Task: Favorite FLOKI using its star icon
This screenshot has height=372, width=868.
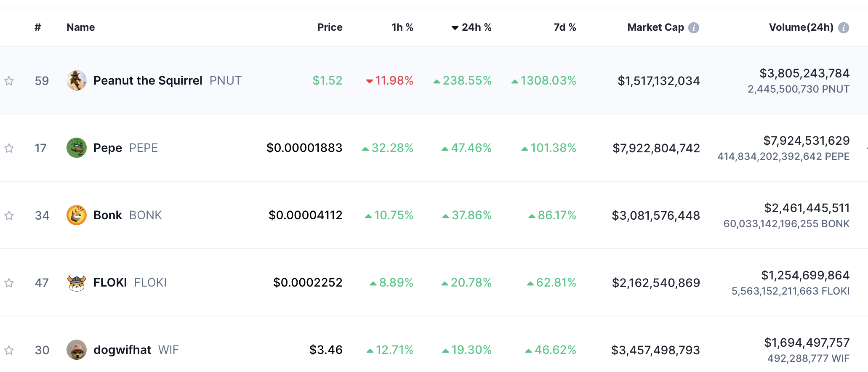Action: (9, 283)
